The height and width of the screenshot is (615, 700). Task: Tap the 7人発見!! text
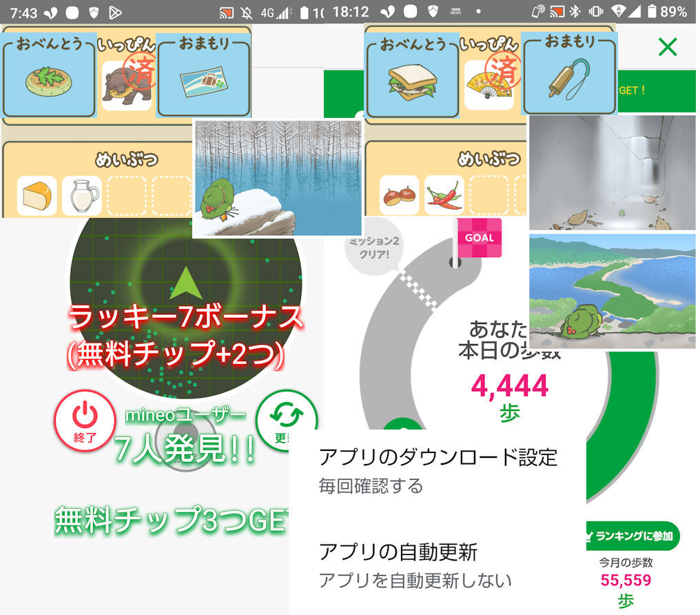pos(184,448)
